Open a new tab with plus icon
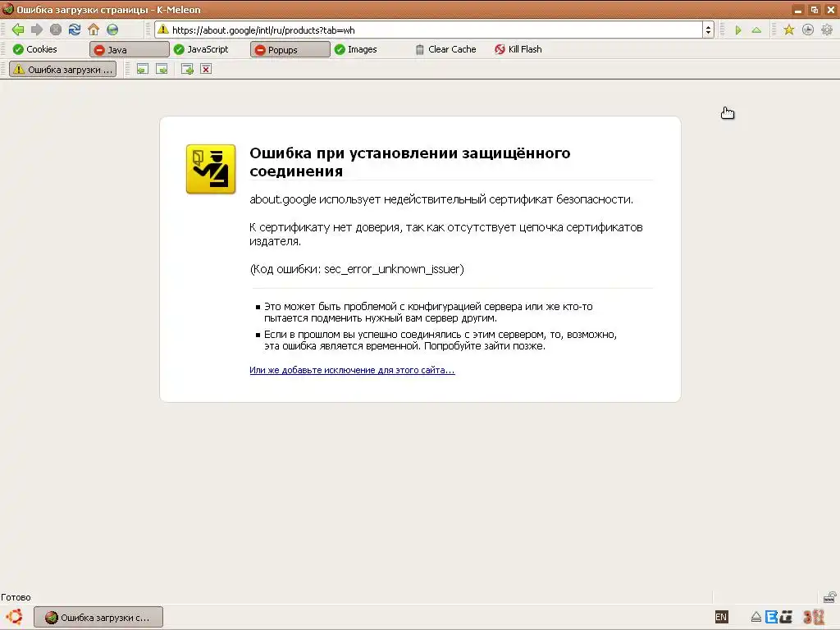Viewport: 840px width, 630px height. tap(187, 69)
